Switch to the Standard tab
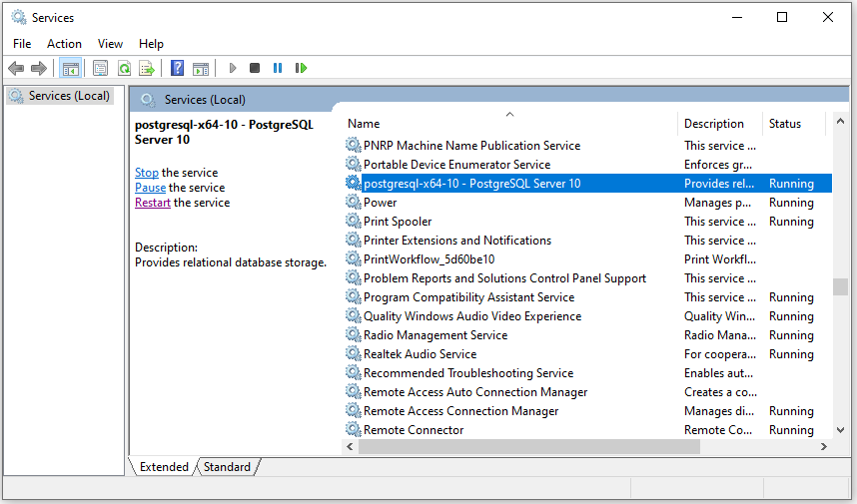Image resolution: width=857 pixels, height=504 pixels. point(228,466)
